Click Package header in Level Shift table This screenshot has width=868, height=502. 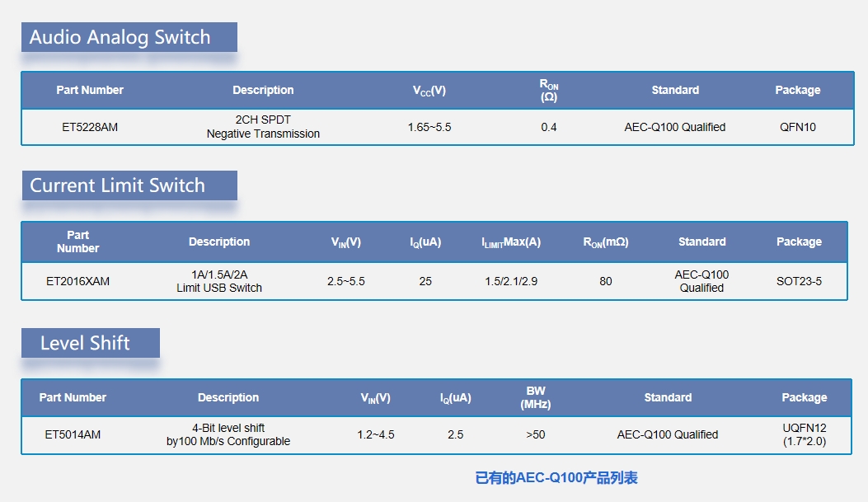(x=805, y=397)
